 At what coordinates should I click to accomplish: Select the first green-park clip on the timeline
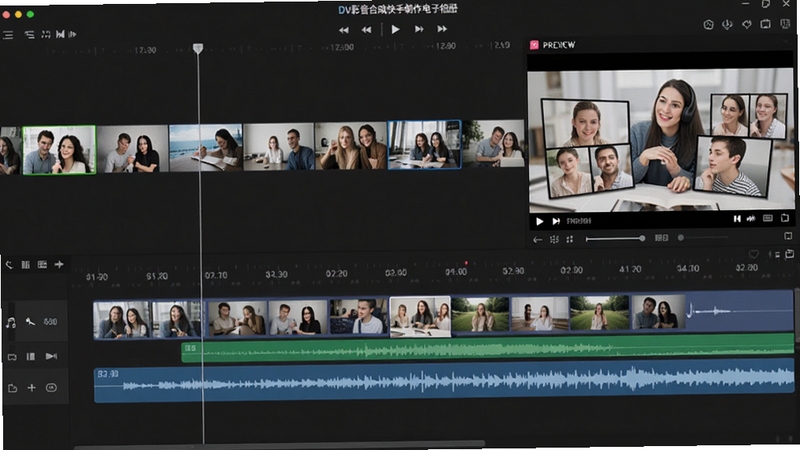point(481,315)
